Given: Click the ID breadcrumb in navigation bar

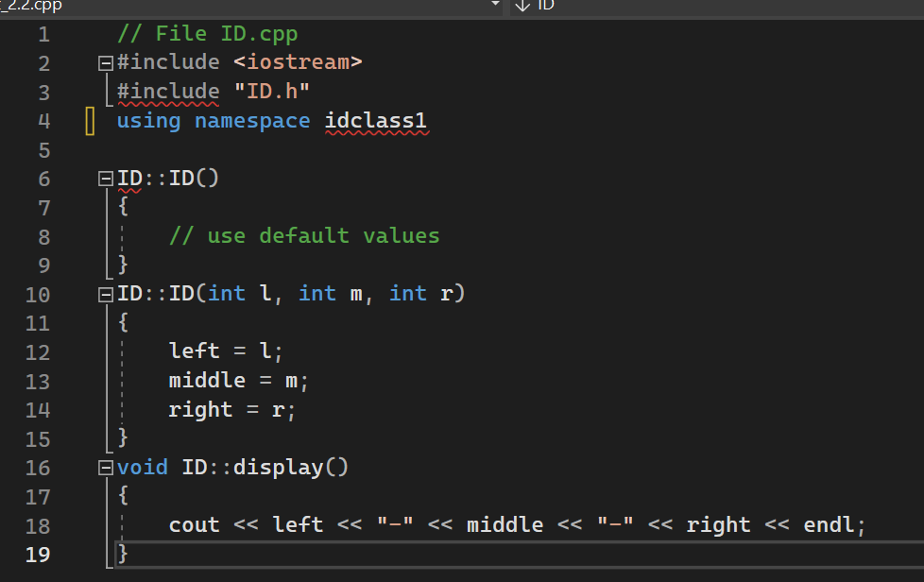Looking at the screenshot, I should (x=544, y=6).
